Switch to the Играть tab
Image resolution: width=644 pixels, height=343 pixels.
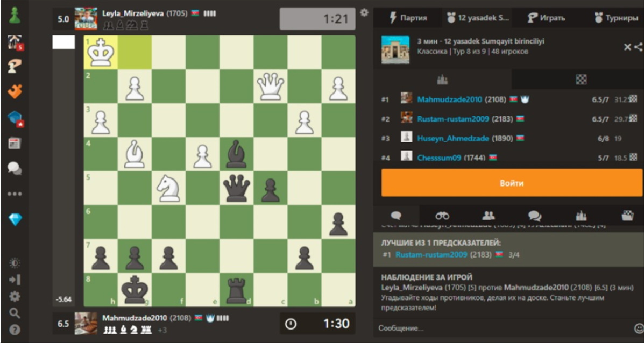pyautogui.click(x=546, y=18)
